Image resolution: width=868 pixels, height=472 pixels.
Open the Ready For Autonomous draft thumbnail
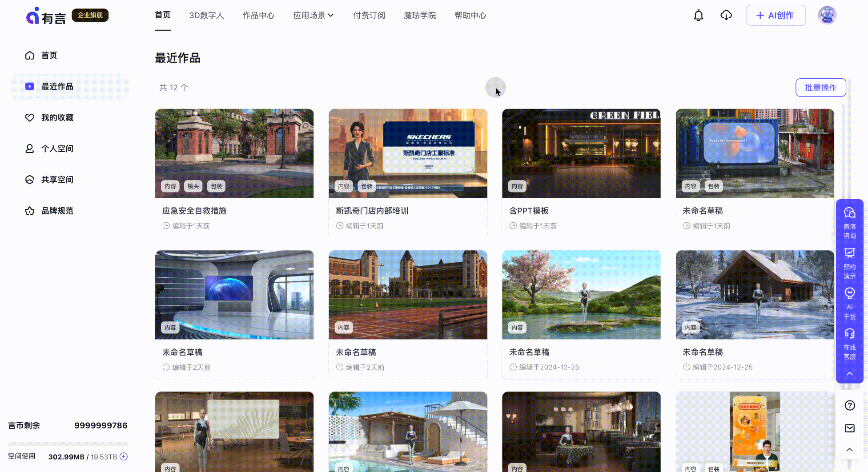pos(755,153)
